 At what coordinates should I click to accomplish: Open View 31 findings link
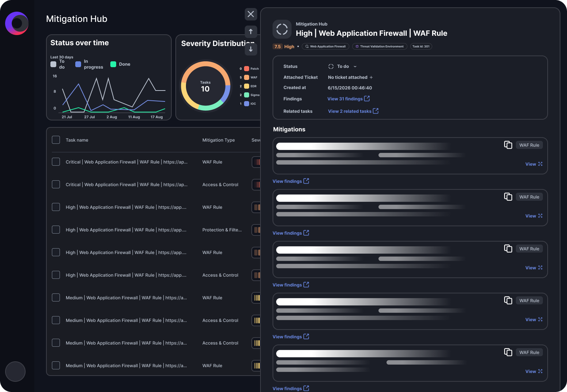click(349, 99)
